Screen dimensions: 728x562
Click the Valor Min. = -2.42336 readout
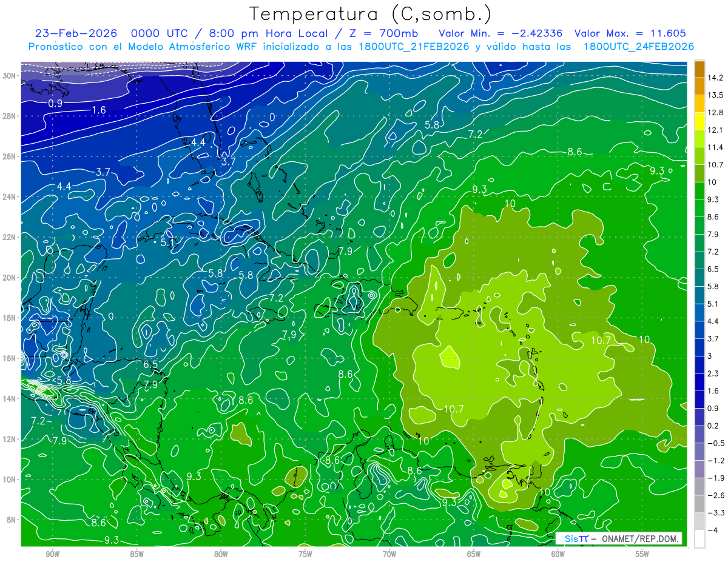point(500,33)
